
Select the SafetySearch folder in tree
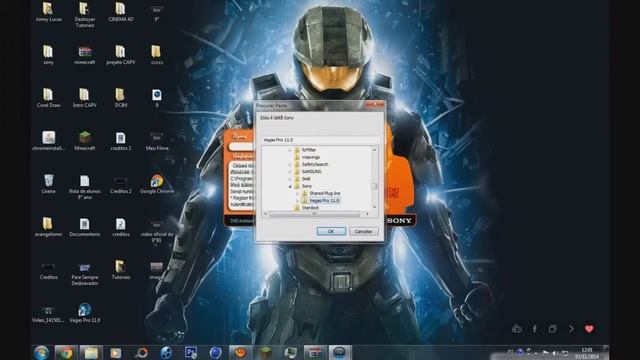(x=314, y=164)
